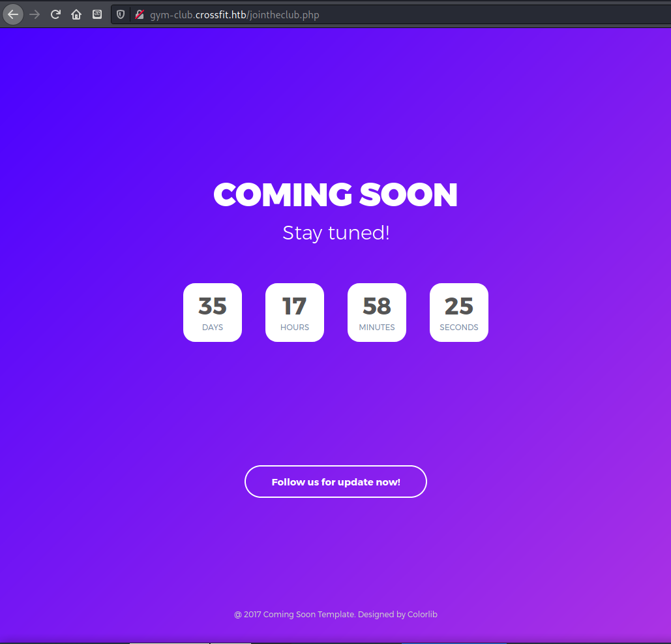Reload the current page
Screen dimensions: 671x644
(55, 14)
